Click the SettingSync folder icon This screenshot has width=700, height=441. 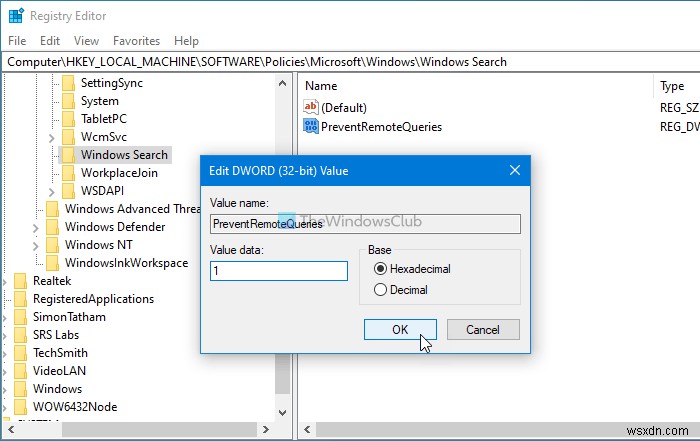coord(68,83)
